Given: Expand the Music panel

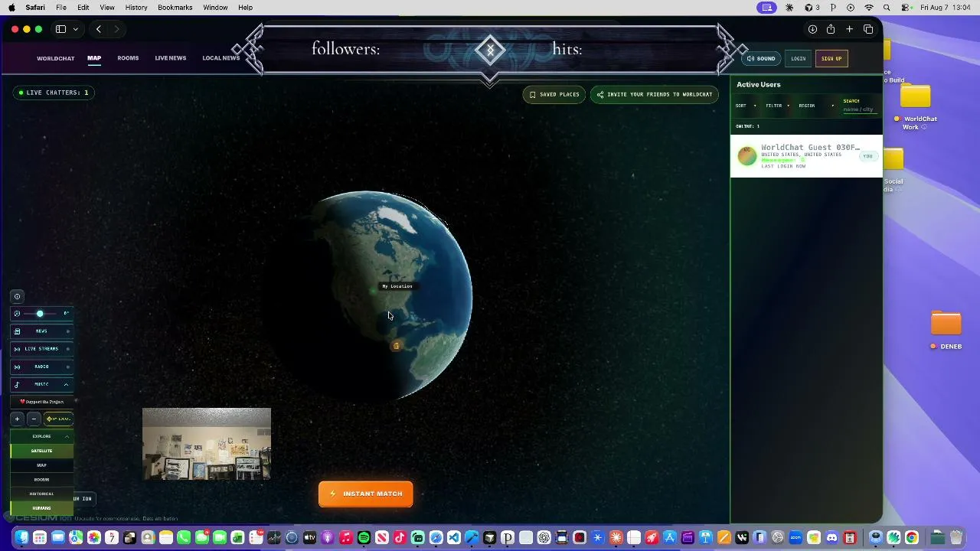Looking at the screenshot, I should pyautogui.click(x=41, y=384).
